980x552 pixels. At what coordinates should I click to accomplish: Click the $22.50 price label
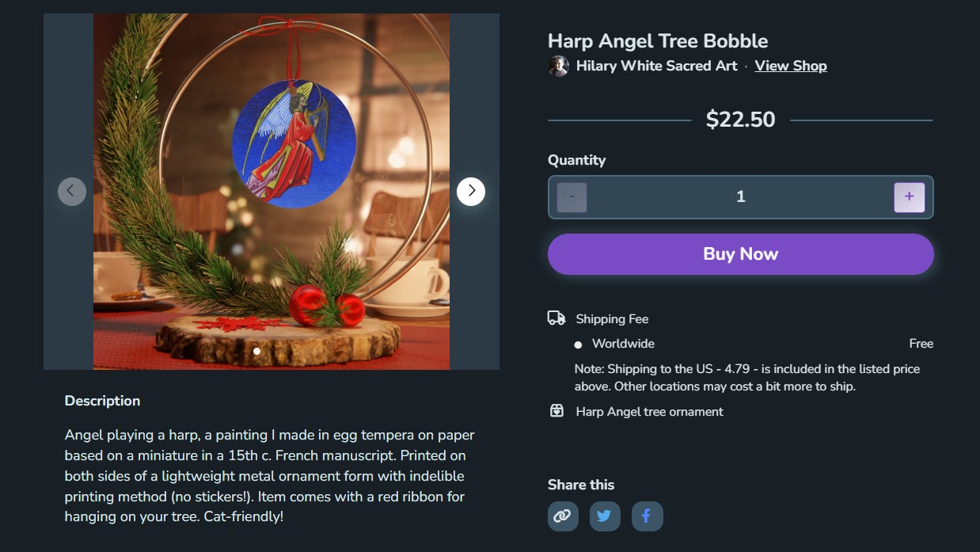coord(740,120)
